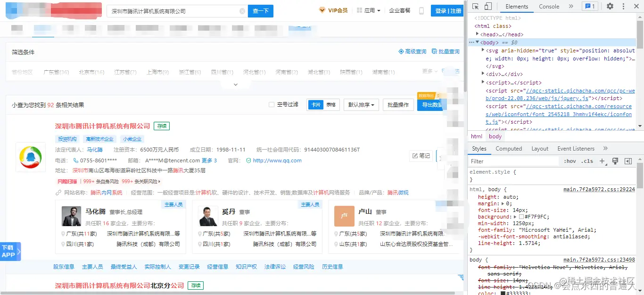Image resolution: width=644 pixels, height=295 pixels.
Task: Click the 导出数据 export data button
Action: (430, 105)
